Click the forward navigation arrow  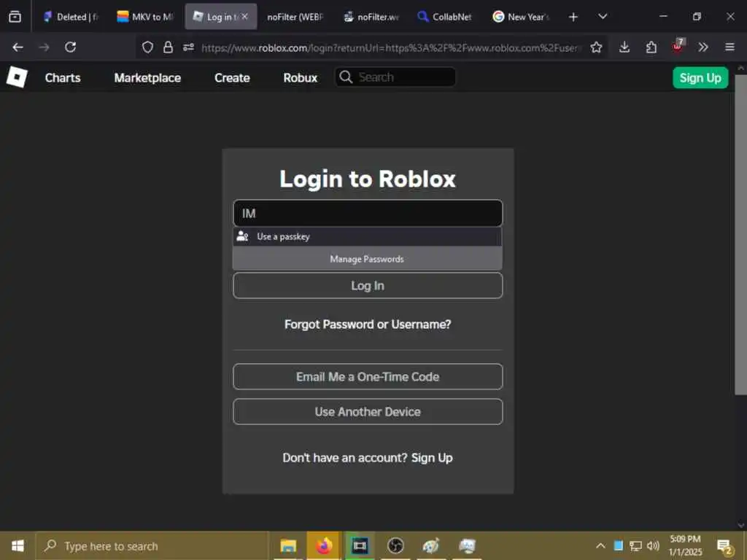(x=44, y=47)
